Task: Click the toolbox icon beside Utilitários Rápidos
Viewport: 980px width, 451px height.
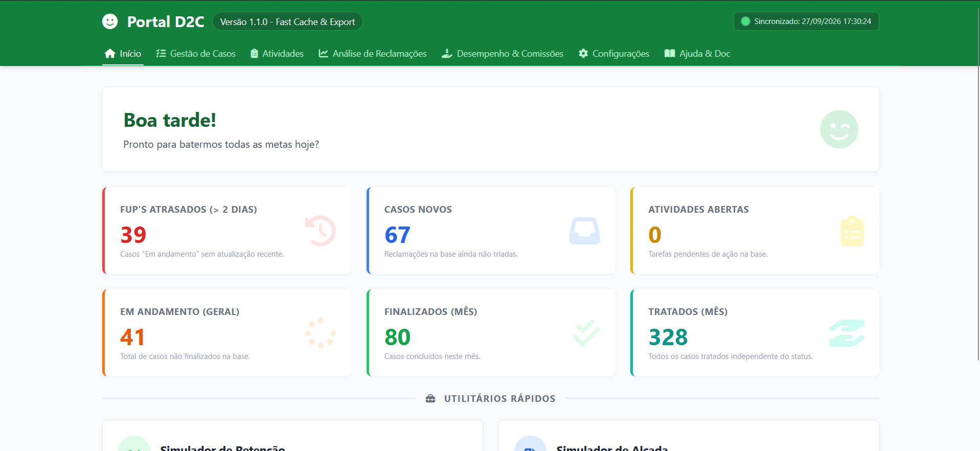Action: [430, 398]
